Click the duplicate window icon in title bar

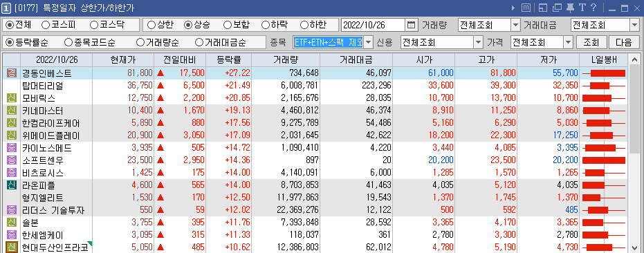click(557, 8)
